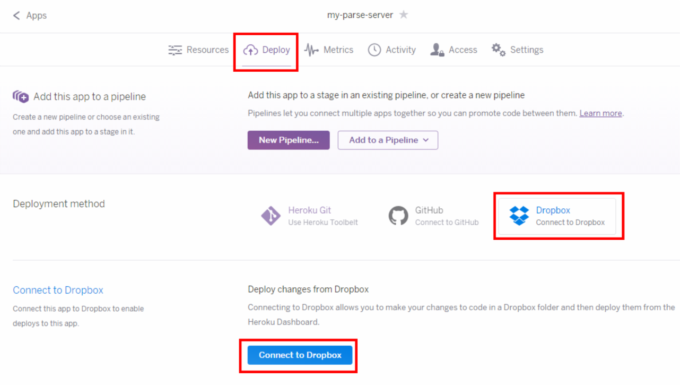Choose Heroku Git deployment method

(x=310, y=216)
